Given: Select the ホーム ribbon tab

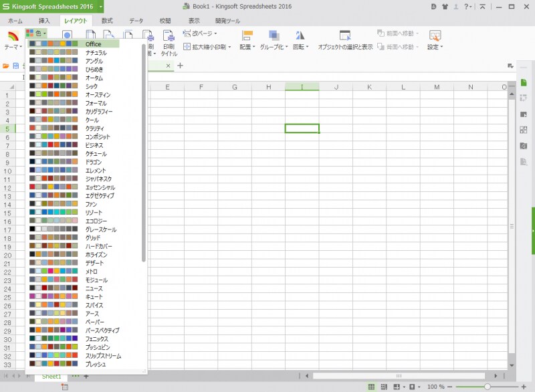Looking at the screenshot, I should coord(15,21).
